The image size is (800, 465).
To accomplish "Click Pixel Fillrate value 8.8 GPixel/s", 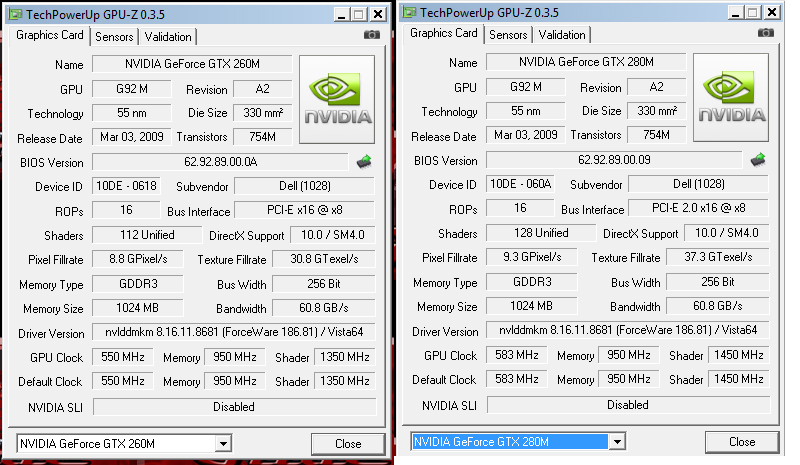I will click(x=138, y=259).
